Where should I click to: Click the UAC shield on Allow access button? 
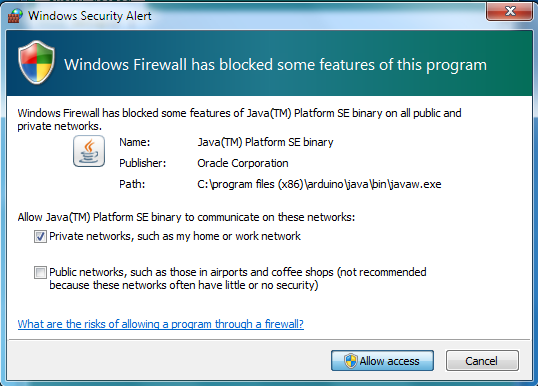click(x=351, y=361)
